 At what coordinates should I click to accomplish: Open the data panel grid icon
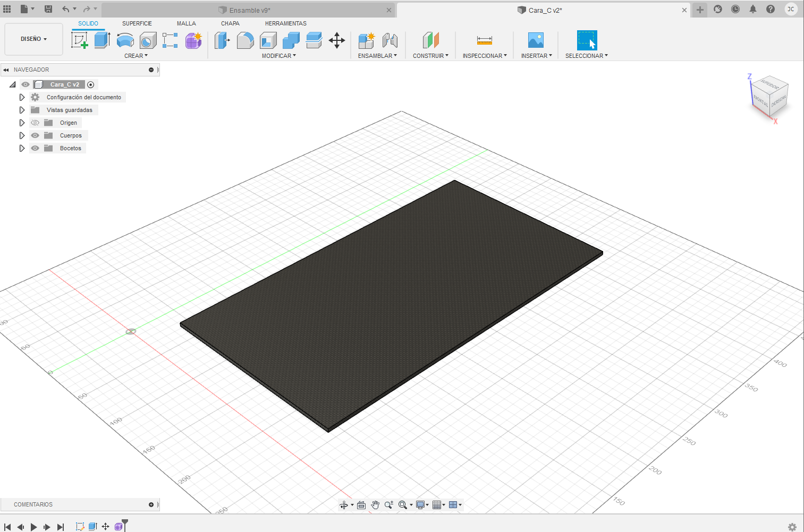click(x=7, y=9)
